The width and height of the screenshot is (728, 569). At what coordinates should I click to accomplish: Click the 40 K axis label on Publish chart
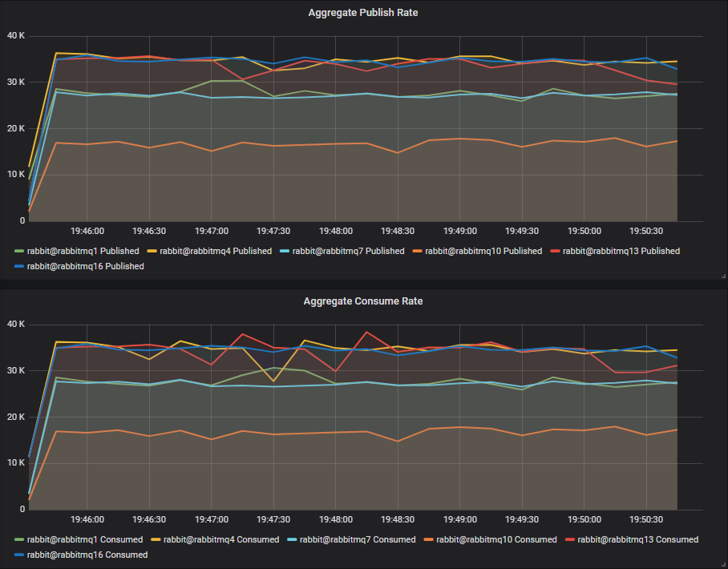[16, 36]
